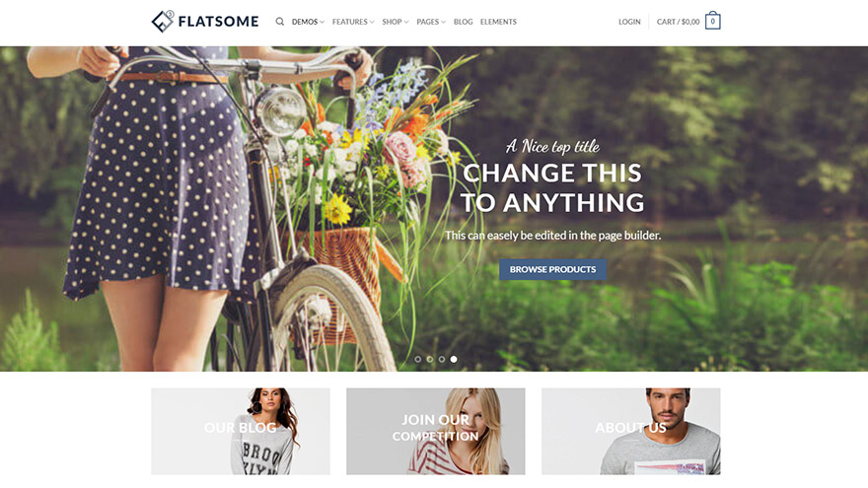
Task: Open the Shop dropdown menu
Action: 396,22
